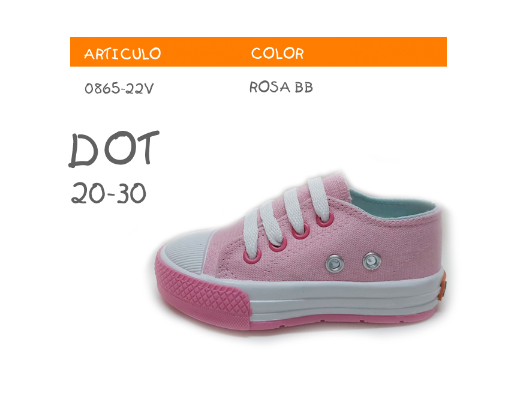Click the topmost pink lace eyelet

[325, 219]
